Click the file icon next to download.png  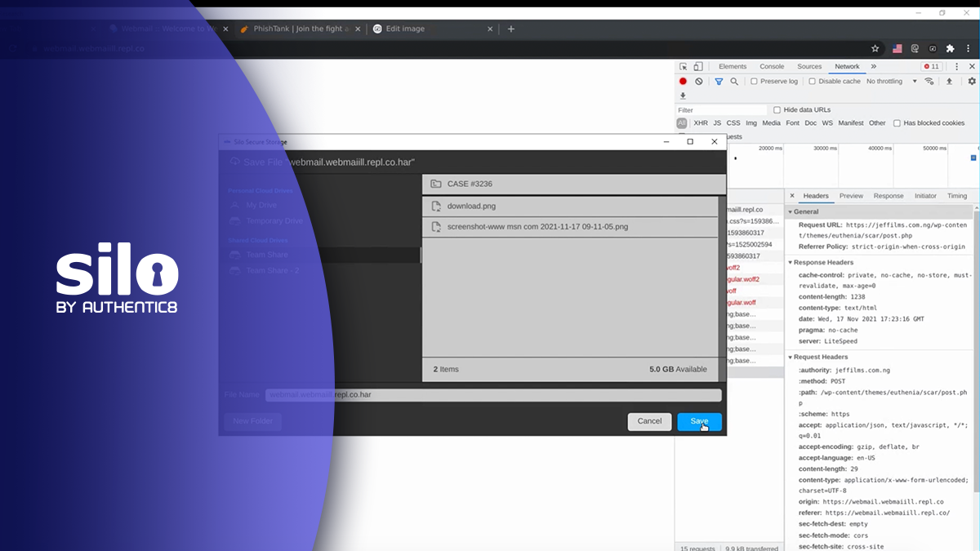(436, 206)
